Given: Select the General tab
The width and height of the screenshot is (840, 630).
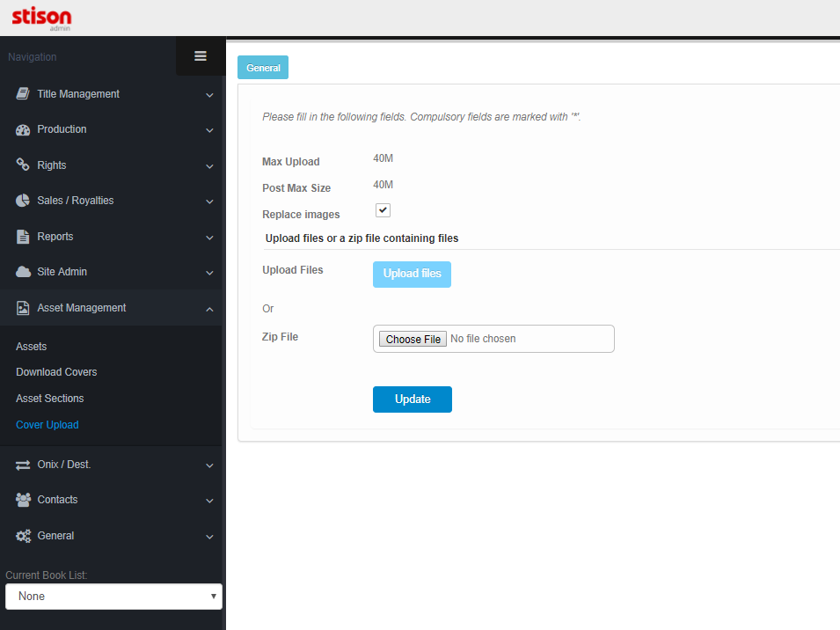Looking at the screenshot, I should 263,68.
